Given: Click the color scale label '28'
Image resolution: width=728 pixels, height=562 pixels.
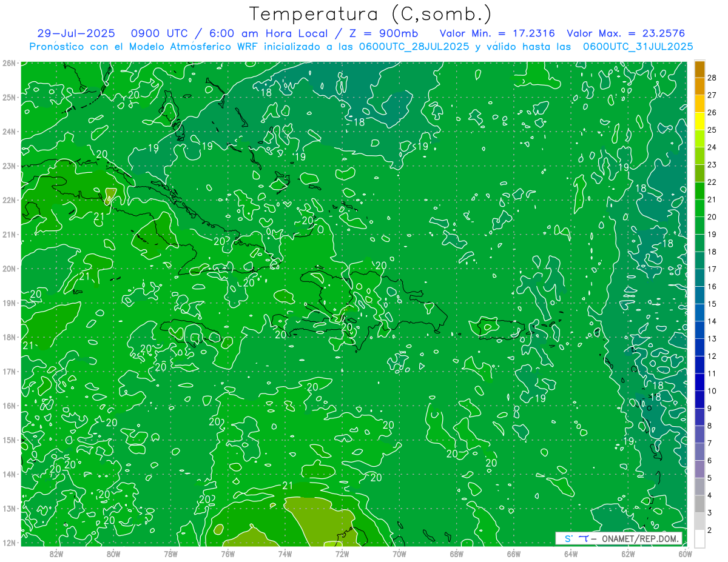Looking at the screenshot, I should pos(712,78).
